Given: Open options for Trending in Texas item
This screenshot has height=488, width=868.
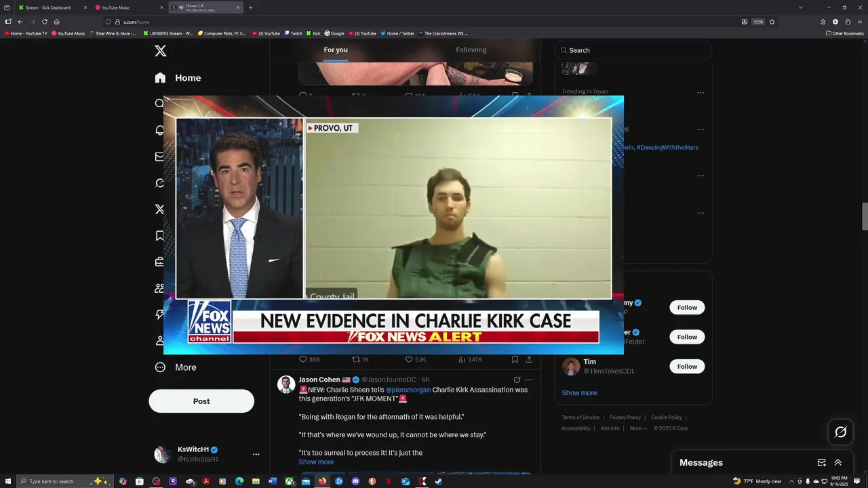Looking at the screenshot, I should coord(701,93).
